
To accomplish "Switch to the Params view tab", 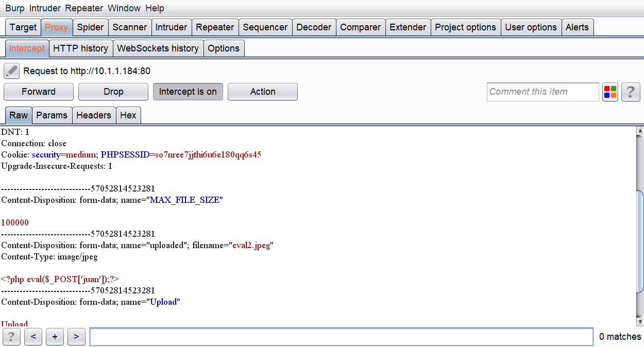I will [x=52, y=115].
